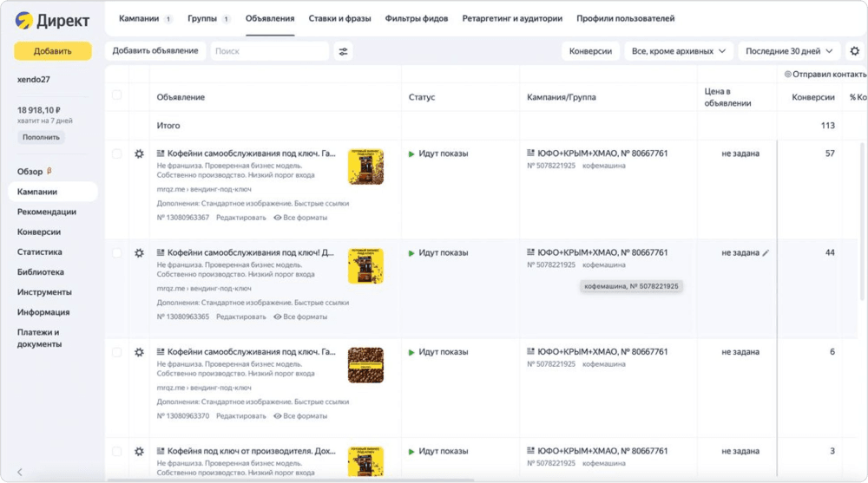The image size is (868, 483).
Task: Collapse the sidebar with bottom arrow
Action: pyautogui.click(x=20, y=472)
